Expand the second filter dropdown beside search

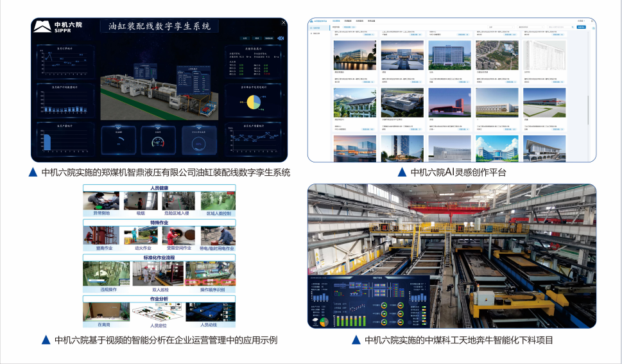(x=530, y=28)
